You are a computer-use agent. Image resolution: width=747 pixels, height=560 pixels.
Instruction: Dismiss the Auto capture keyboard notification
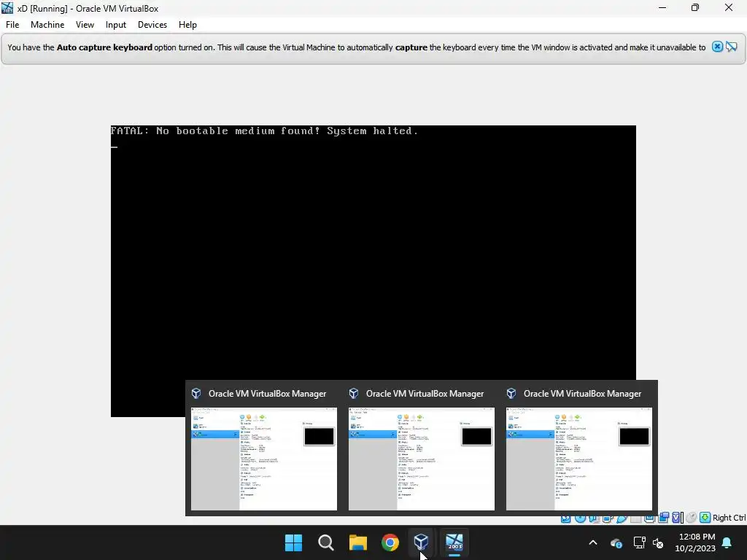coord(718,47)
